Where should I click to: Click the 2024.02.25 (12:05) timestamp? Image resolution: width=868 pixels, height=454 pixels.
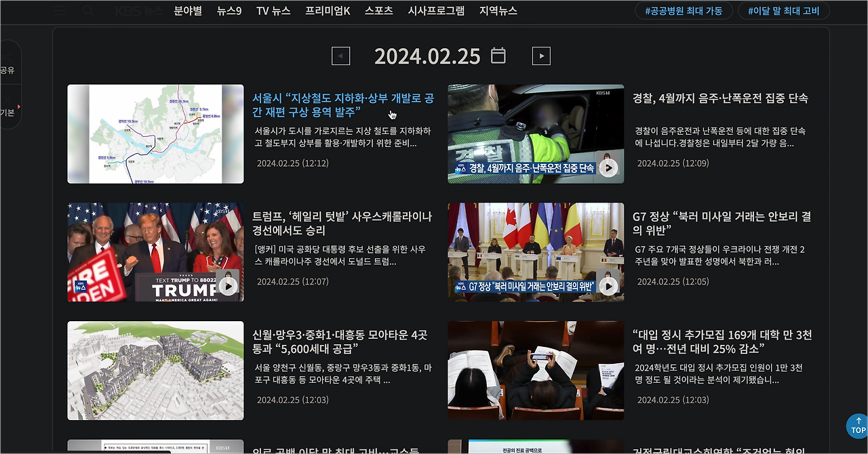pos(673,282)
